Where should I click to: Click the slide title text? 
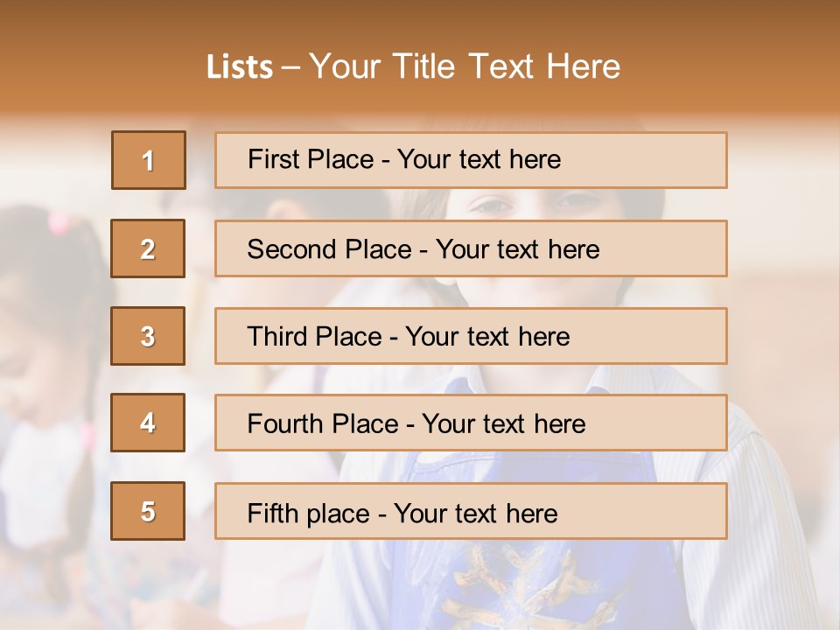point(413,66)
